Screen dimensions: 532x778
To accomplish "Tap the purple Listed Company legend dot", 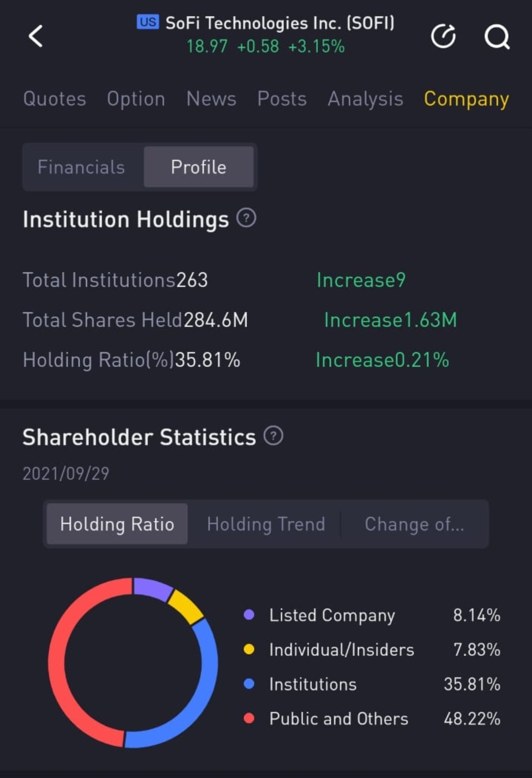I will [249, 615].
